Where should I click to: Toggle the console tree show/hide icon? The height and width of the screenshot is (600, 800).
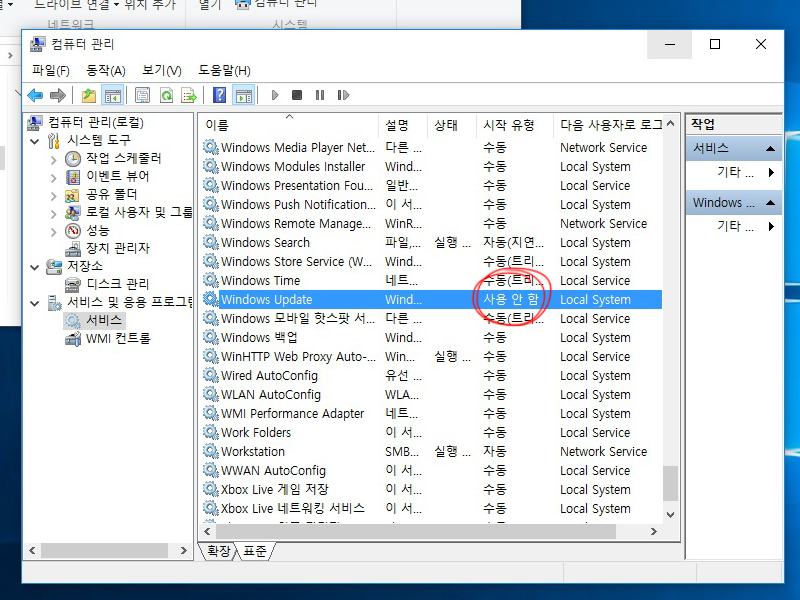pos(113,95)
